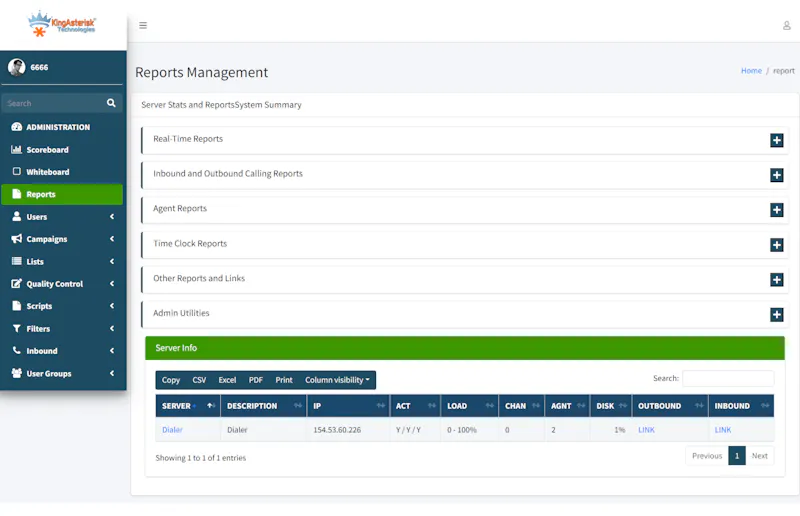Select page 1 in pagination
The image size is (800, 516).
[x=737, y=456]
